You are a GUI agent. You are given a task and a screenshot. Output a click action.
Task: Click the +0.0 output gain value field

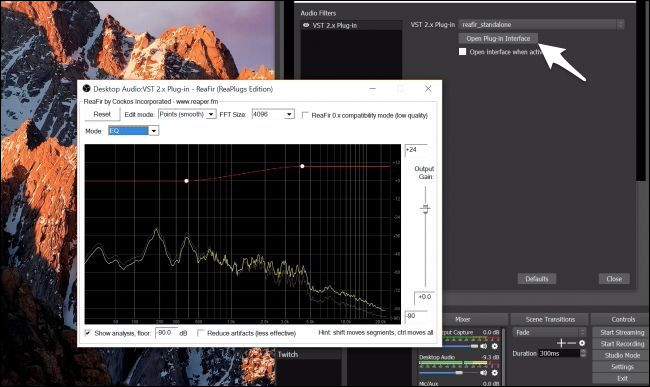coord(424,297)
